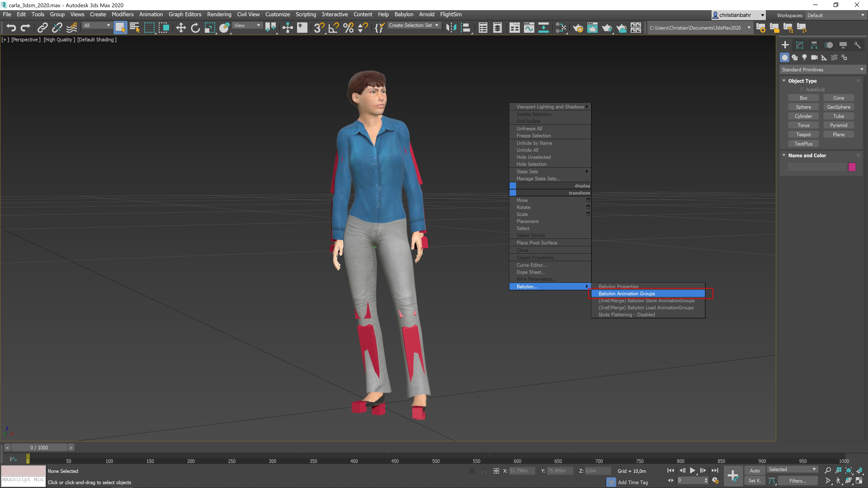This screenshot has width=868, height=488.
Task: Open the Mirror tool
Action: tap(451, 28)
